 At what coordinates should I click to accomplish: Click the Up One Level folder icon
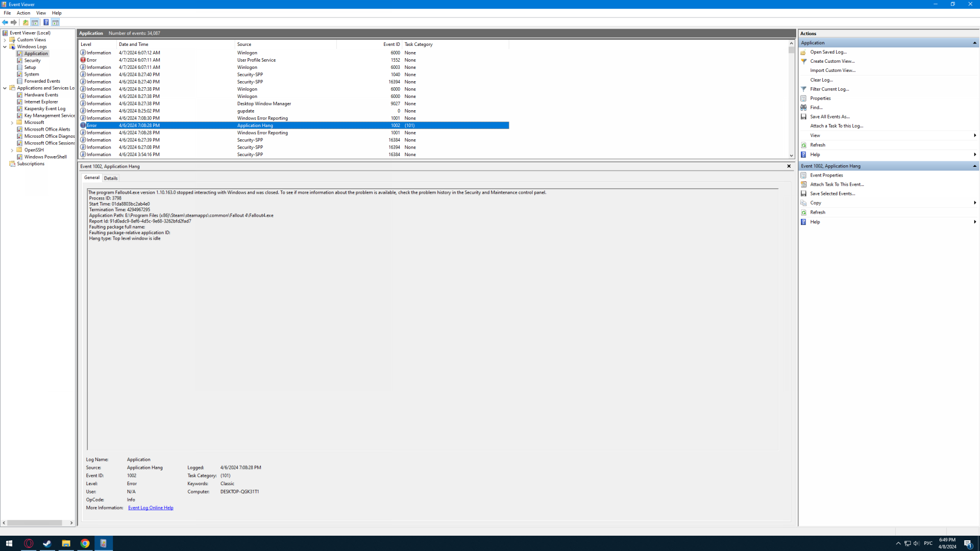26,22
